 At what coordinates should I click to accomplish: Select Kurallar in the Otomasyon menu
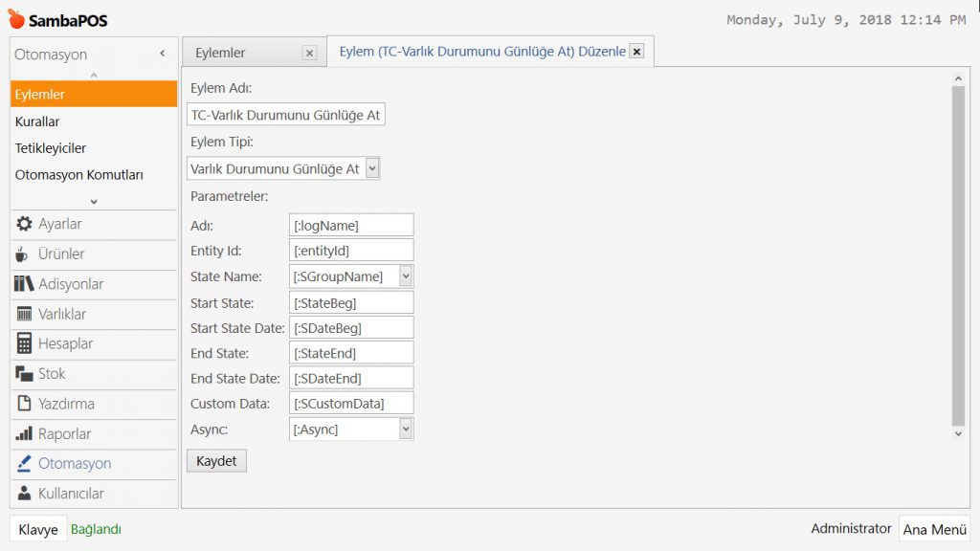(x=37, y=121)
